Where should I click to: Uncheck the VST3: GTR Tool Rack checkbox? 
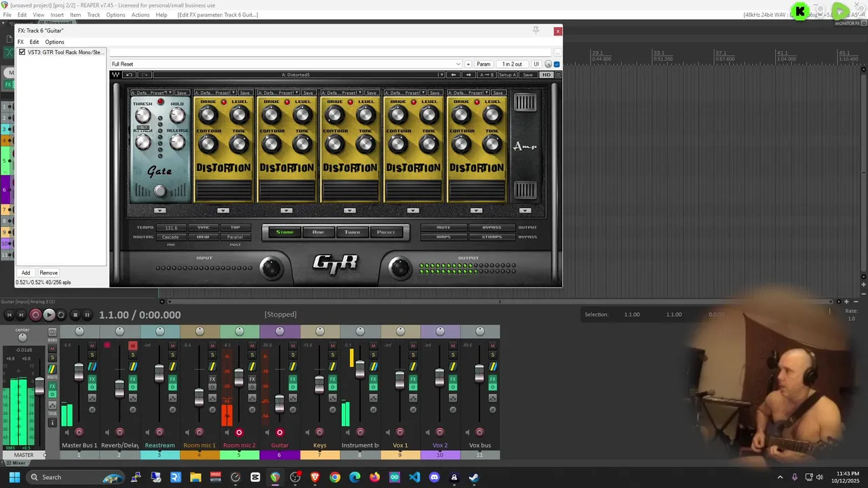pos(22,52)
